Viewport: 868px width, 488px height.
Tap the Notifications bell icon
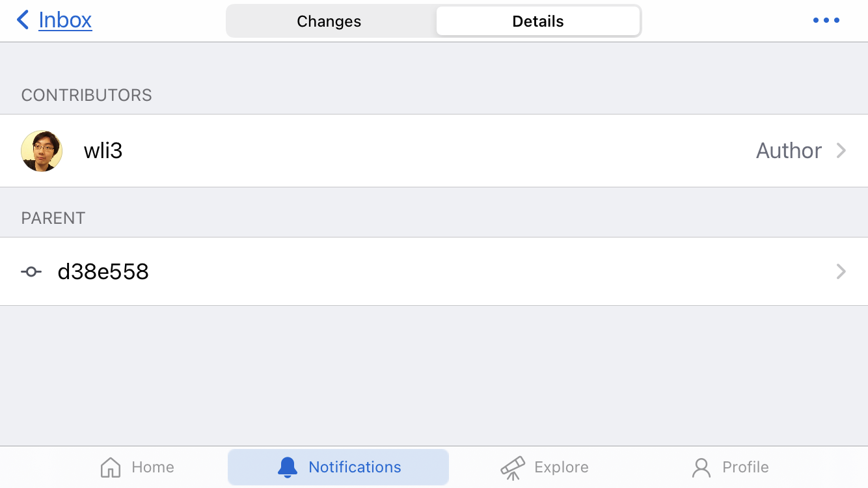click(x=287, y=467)
